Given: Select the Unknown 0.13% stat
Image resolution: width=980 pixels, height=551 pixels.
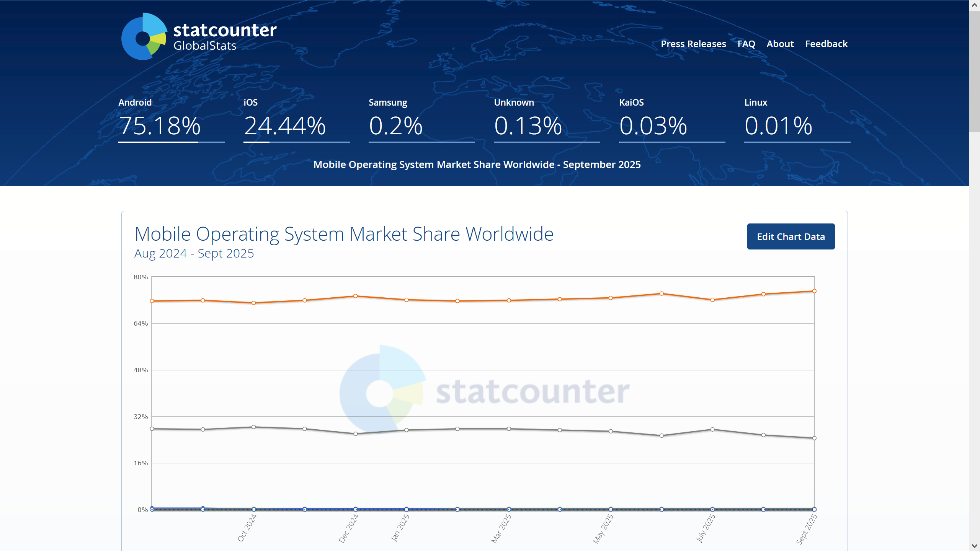Looking at the screenshot, I should [528, 126].
